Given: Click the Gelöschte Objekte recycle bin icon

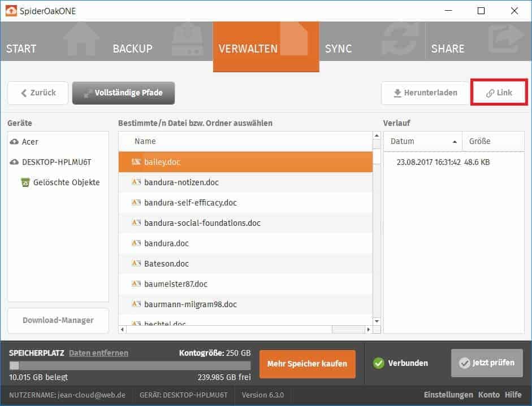Looking at the screenshot, I should click(25, 182).
